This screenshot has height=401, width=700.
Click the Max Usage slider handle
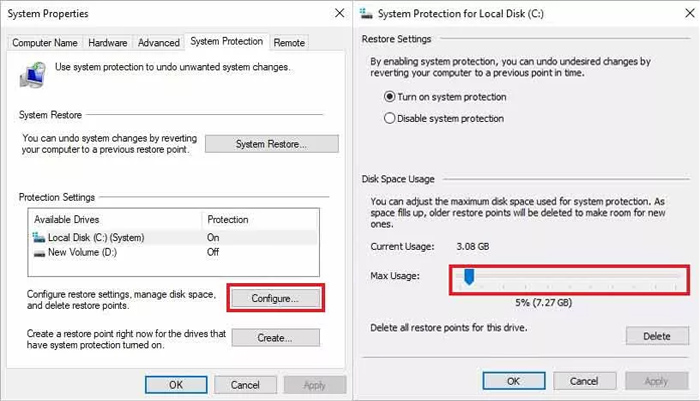point(467,275)
